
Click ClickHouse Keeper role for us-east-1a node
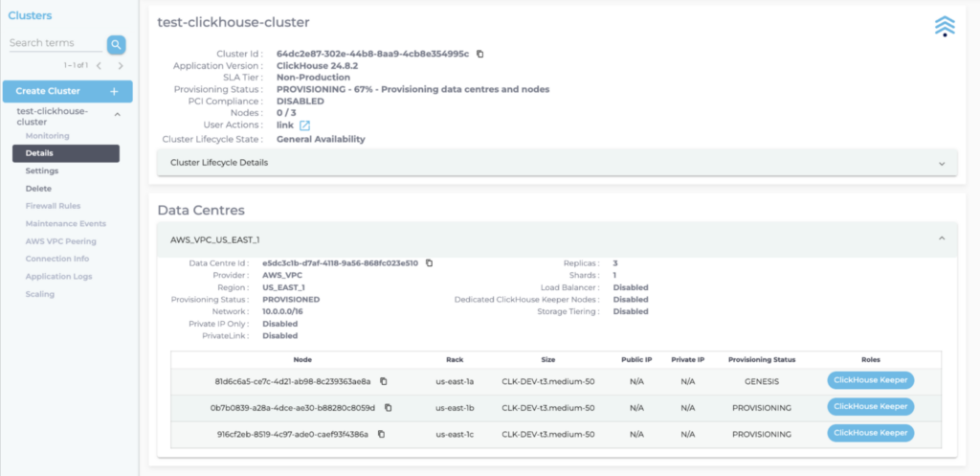(x=870, y=380)
